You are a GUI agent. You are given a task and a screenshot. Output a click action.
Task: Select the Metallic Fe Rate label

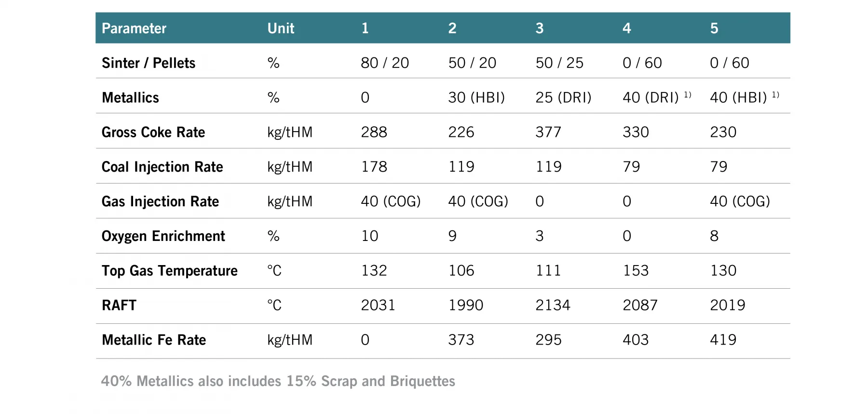click(154, 340)
